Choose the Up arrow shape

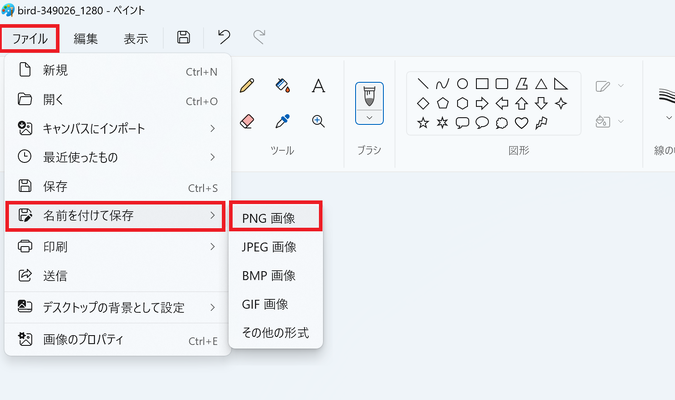[x=521, y=103]
